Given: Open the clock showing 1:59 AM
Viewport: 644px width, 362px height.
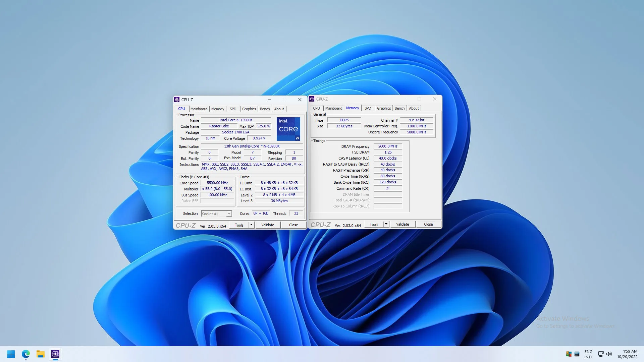Looking at the screenshot, I should point(627,354).
